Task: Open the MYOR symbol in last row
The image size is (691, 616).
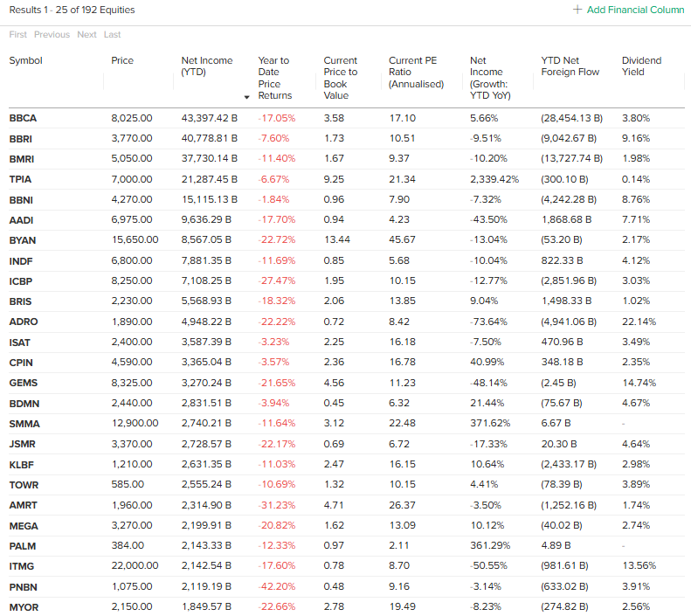Action: coord(24,607)
